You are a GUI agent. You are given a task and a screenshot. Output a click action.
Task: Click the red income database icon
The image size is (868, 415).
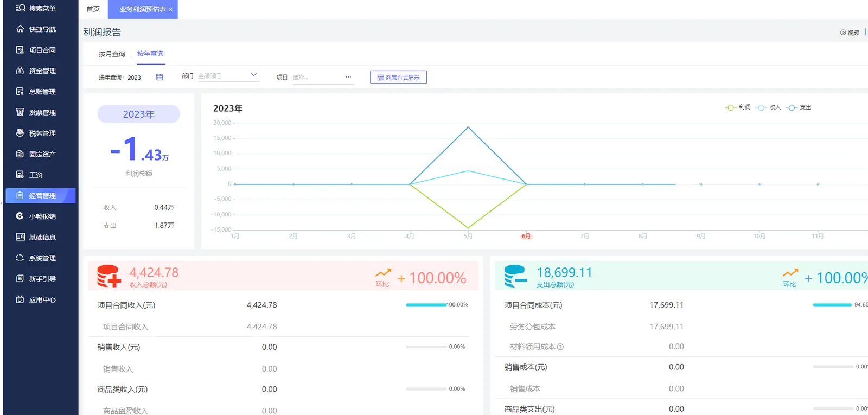(108, 276)
